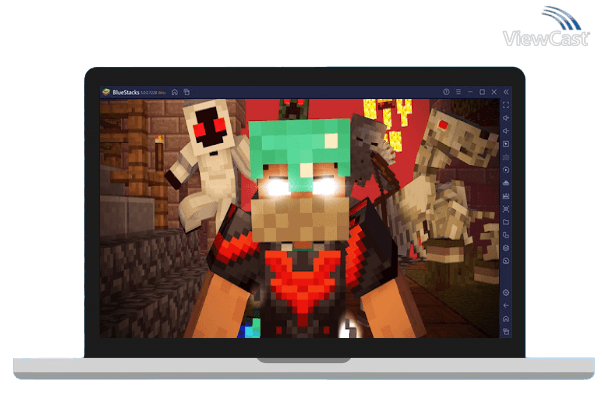This screenshot has height=414, width=602.
Task: Open the BlueStacks hamburger menu
Action: (458, 92)
